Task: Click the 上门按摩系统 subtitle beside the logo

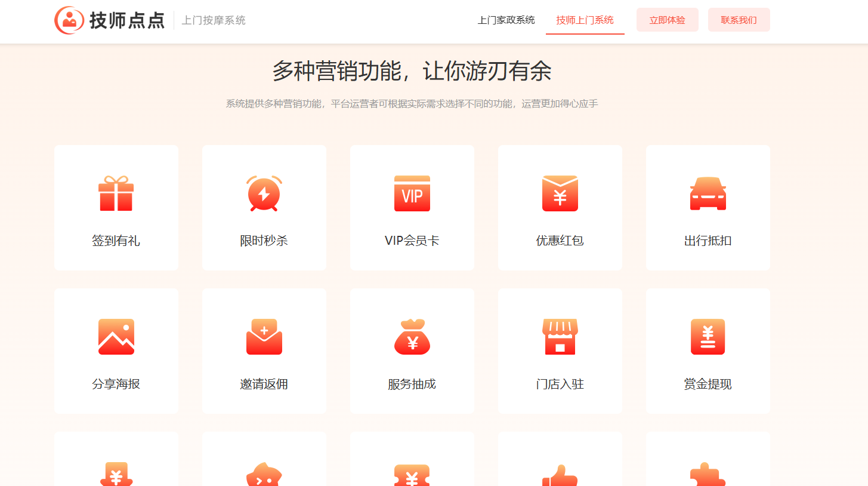Action: [214, 20]
